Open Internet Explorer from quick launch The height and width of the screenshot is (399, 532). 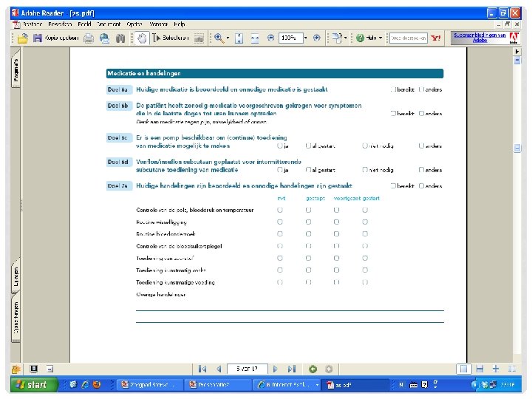[85, 384]
